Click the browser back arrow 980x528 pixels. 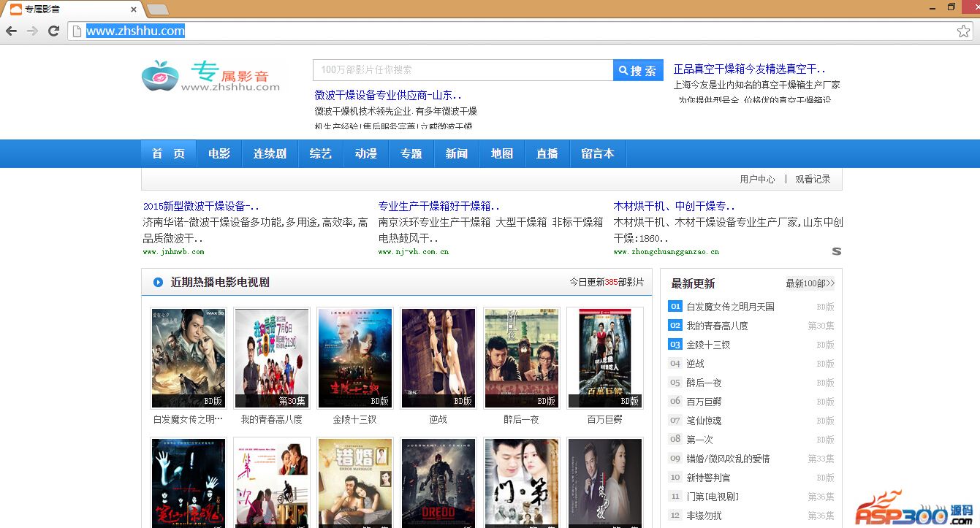(x=11, y=31)
